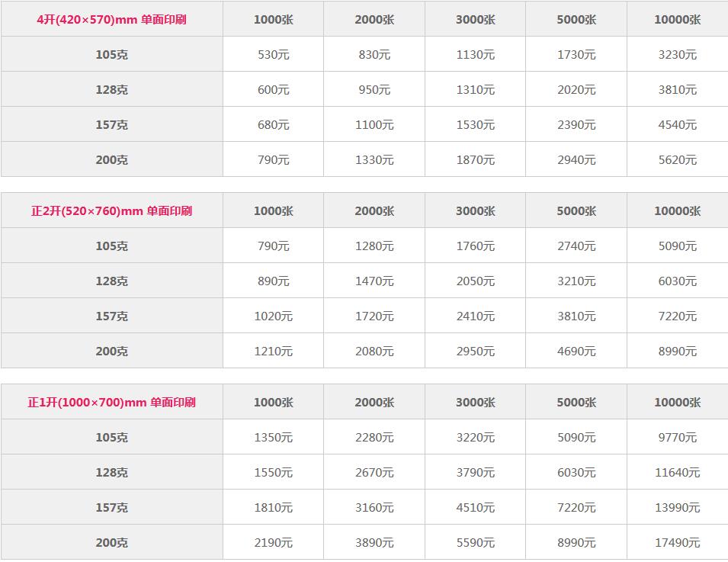This screenshot has height=562, width=728.
Task: Select the 10000张 column header of the 正2开 table
Action: click(678, 211)
